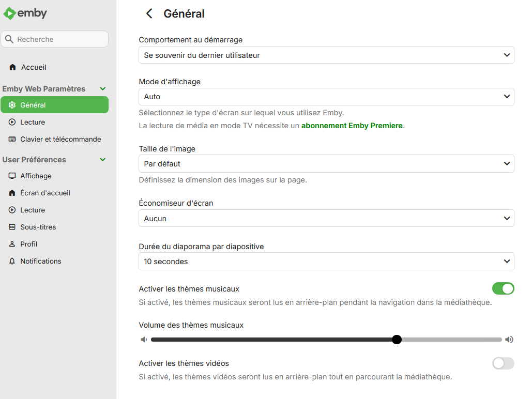Click the bell icon next to Notifications
The height and width of the screenshot is (399, 532).
[12, 261]
